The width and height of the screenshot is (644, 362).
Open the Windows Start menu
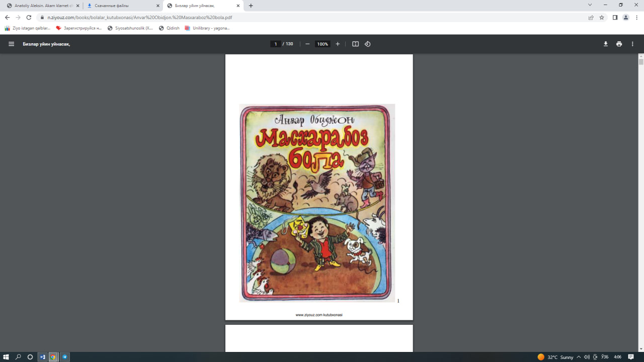click(6, 357)
